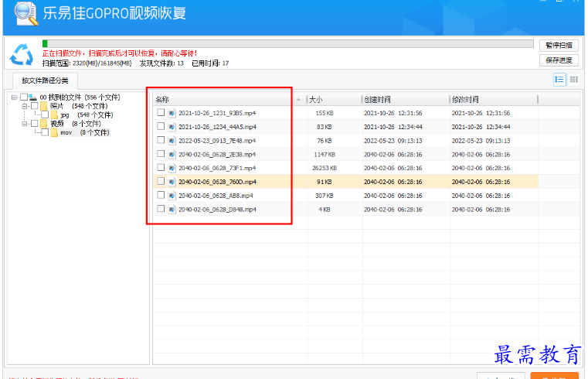Click the 4 KB size cell
Screen dimensions: 588x379
(x=325, y=210)
